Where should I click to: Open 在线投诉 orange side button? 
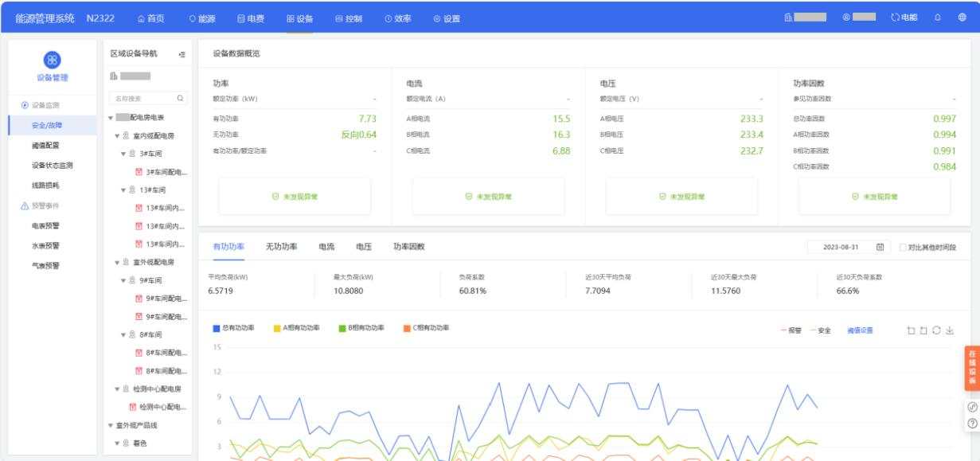click(971, 369)
